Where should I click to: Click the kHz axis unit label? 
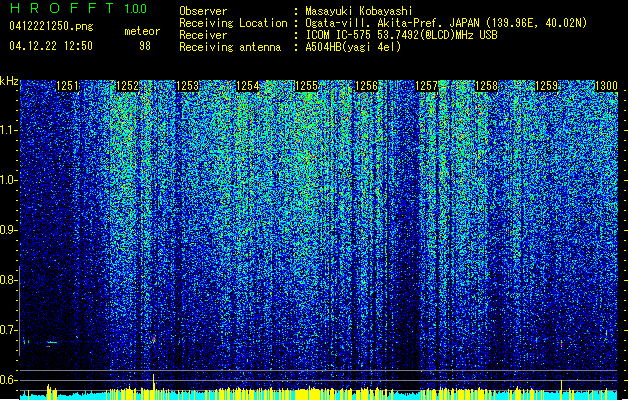pos(9,81)
